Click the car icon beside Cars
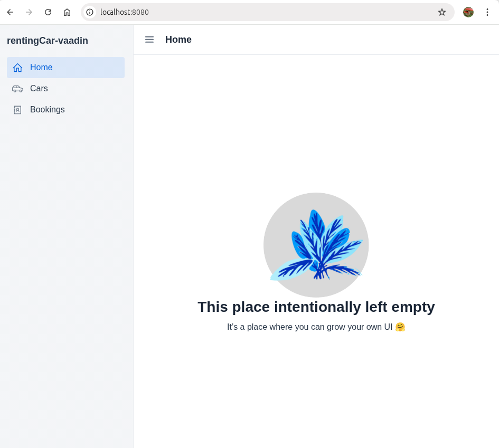 pos(17,89)
